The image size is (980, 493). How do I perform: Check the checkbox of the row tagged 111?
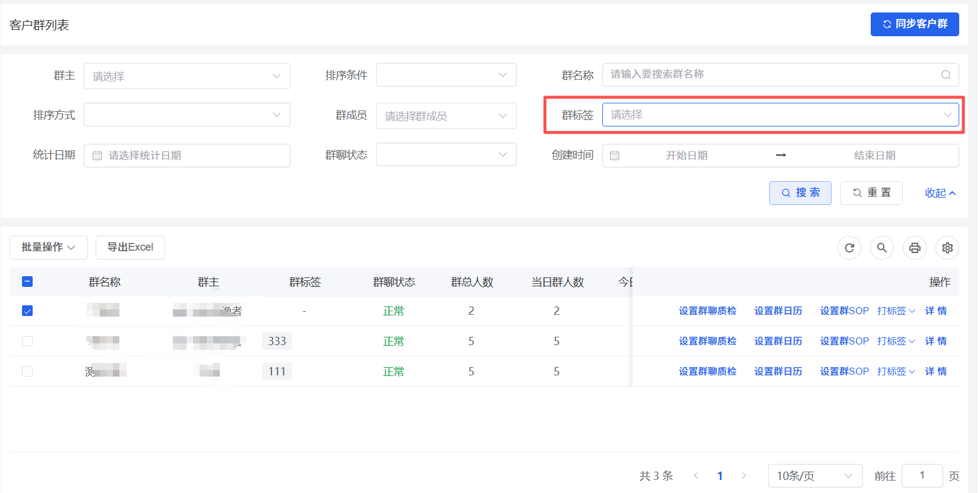tap(27, 371)
